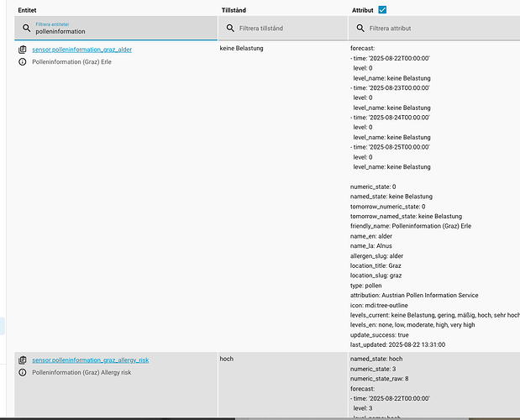Click the entity filter search icon

(27, 28)
